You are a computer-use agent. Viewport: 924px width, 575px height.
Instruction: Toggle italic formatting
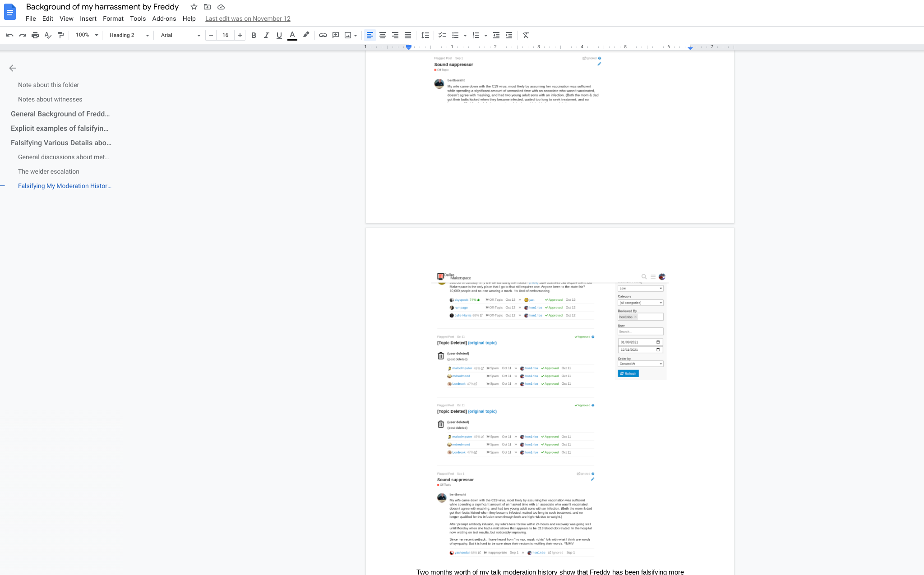click(266, 35)
